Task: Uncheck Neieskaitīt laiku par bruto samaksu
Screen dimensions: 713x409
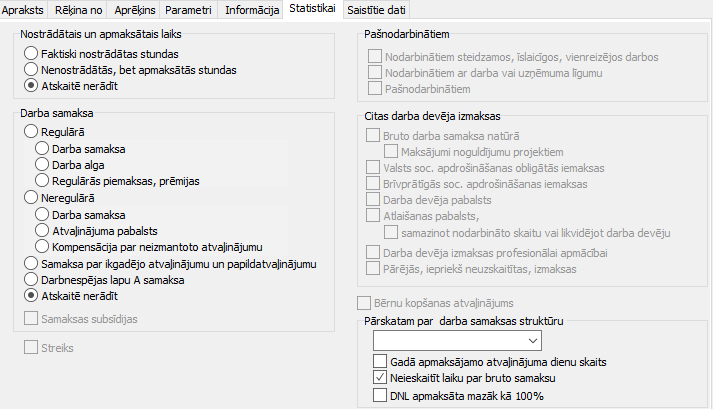Action: click(x=379, y=378)
